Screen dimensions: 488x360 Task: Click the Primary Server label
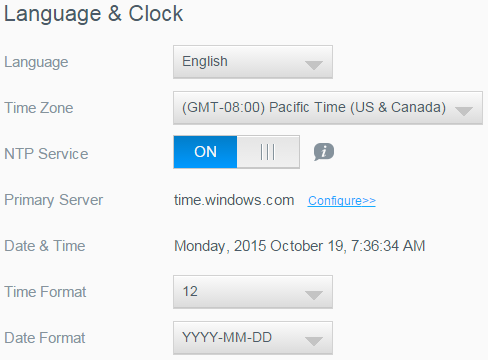[x=54, y=200]
